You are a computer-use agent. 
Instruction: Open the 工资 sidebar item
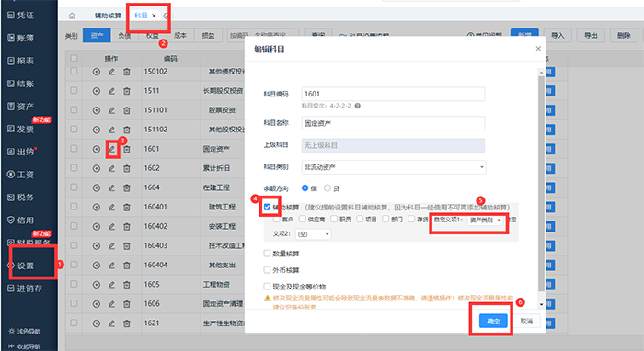pyautogui.click(x=20, y=175)
